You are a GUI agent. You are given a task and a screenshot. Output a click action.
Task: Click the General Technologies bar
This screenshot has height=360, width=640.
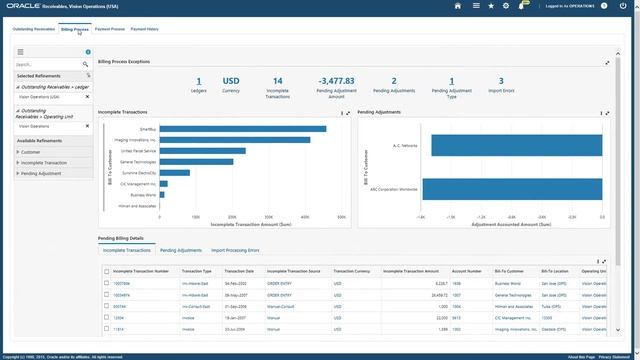point(196,162)
